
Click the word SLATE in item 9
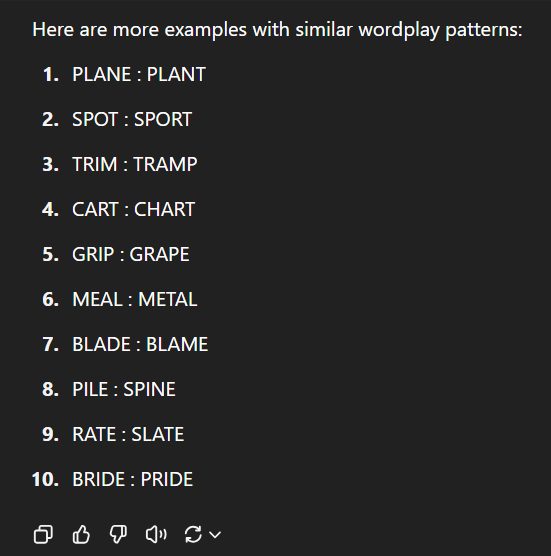tap(158, 435)
